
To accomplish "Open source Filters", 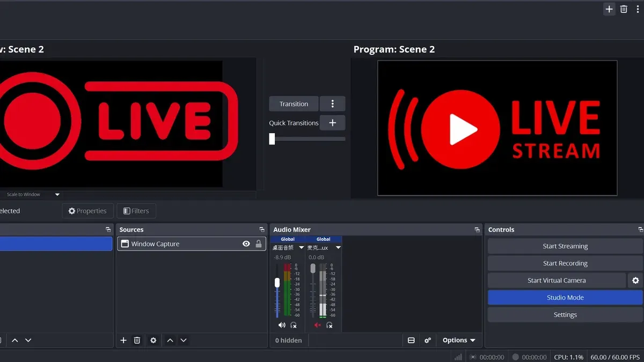I will coord(136,211).
